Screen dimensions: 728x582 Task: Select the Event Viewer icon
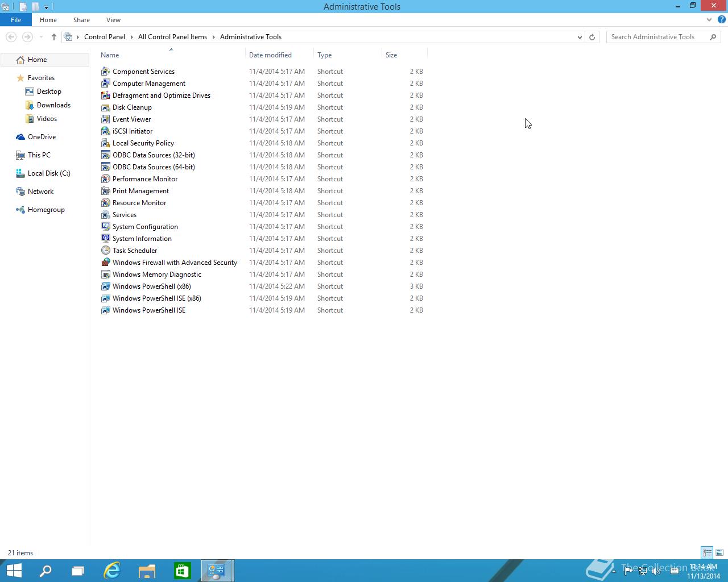tap(105, 119)
